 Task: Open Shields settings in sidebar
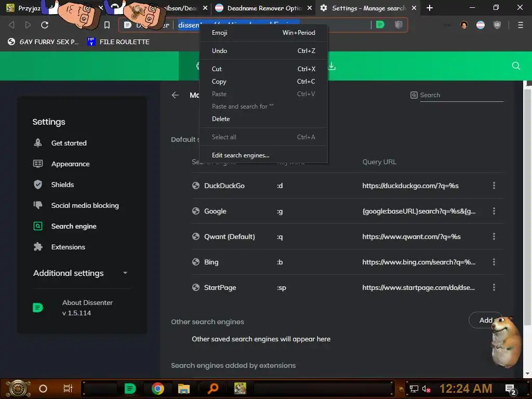click(62, 184)
